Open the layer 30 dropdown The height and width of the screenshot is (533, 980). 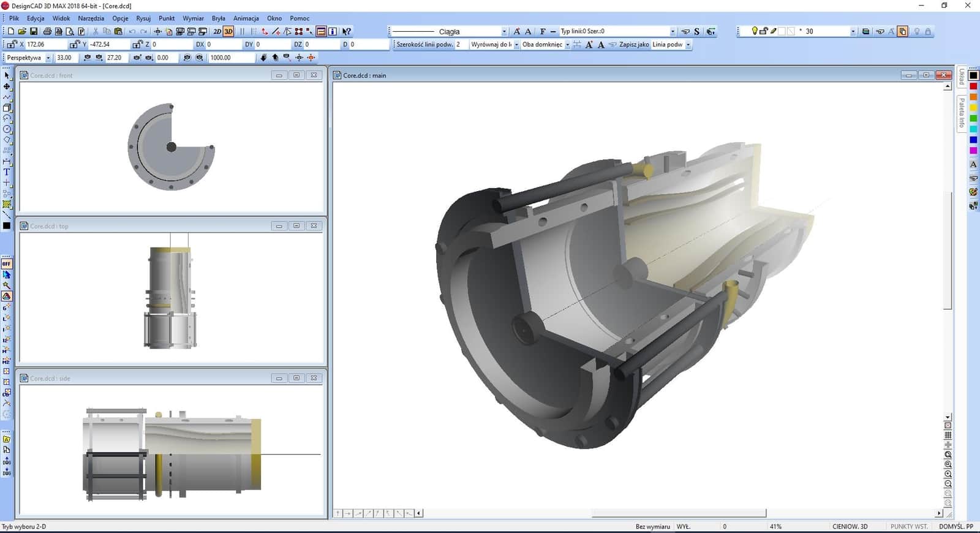853,31
